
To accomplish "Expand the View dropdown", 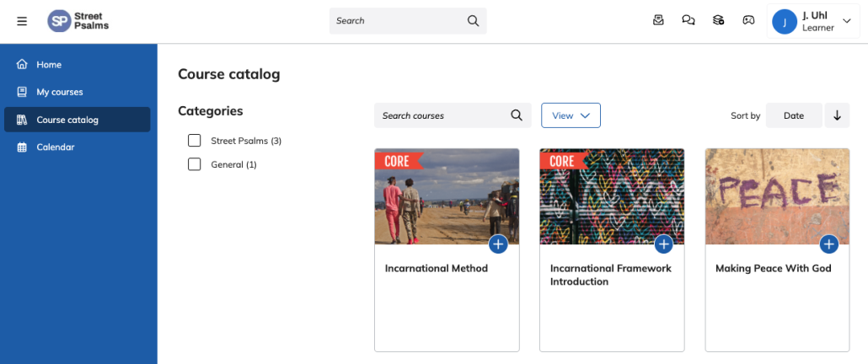I will pyautogui.click(x=571, y=115).
